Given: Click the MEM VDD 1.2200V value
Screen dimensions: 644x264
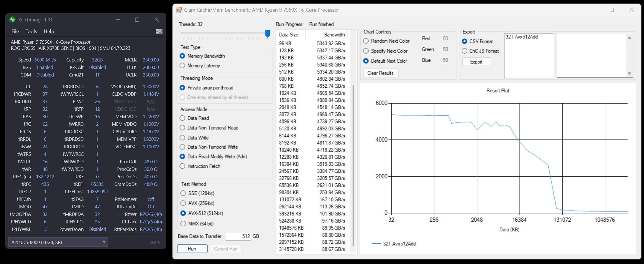Looking at the screenshot, I should click(151, 117).
